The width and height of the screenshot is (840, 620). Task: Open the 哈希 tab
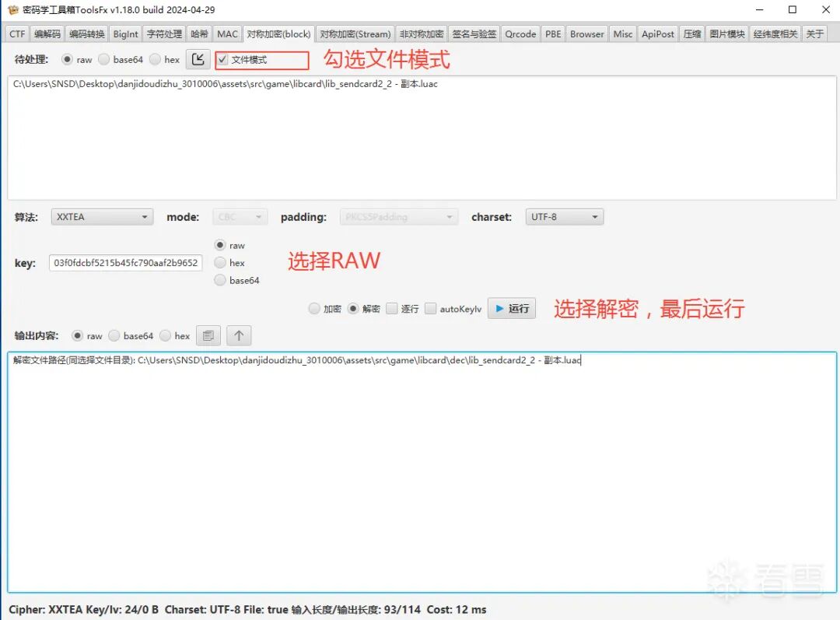pos(198,33)
